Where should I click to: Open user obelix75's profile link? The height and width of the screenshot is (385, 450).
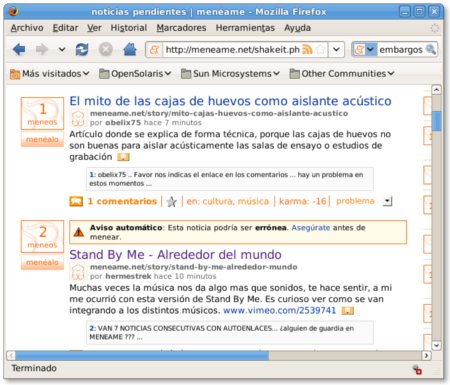(x=123, y=123)
